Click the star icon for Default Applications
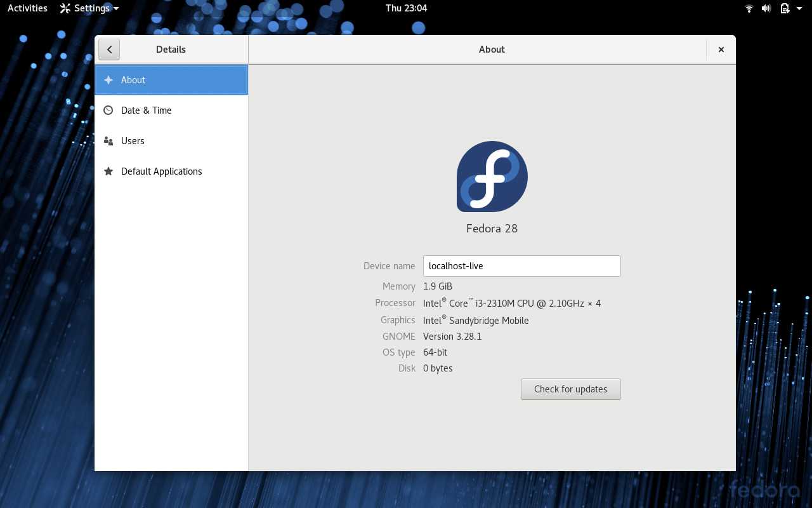Viewport: 812px width, 508px height. [108, 171]
